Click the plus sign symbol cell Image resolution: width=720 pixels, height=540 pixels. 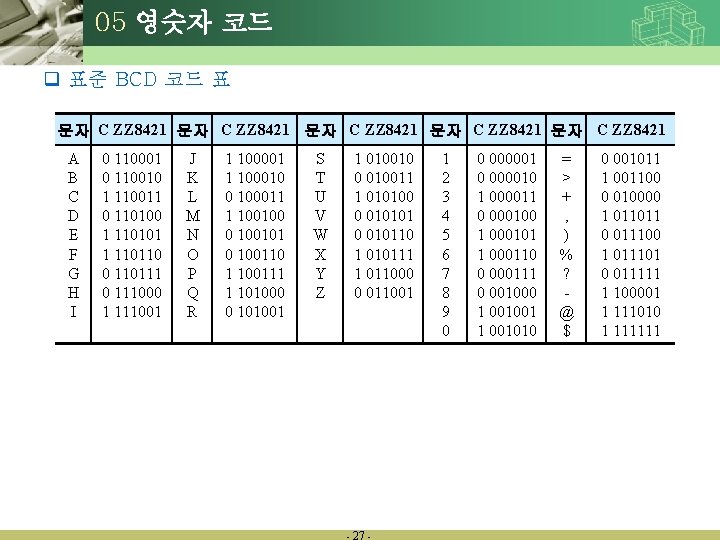point(566,197)
